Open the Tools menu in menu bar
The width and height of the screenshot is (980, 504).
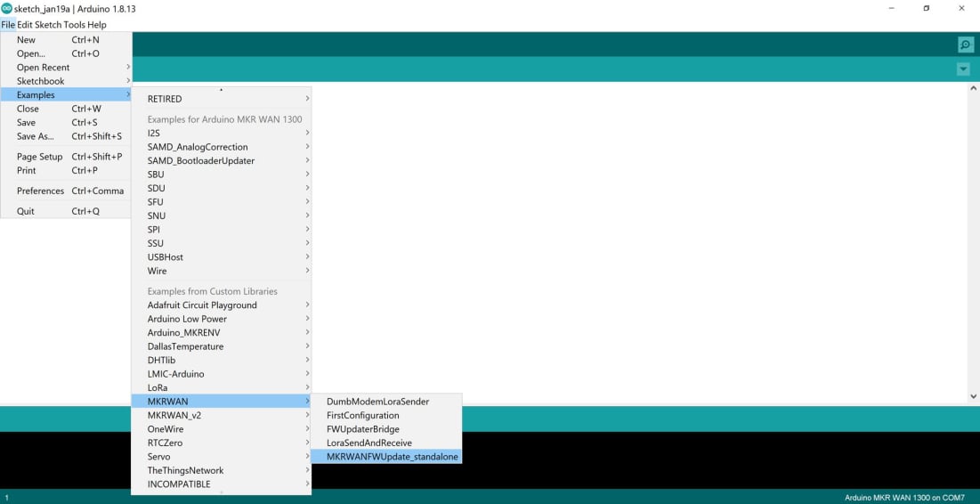[74, 25]
